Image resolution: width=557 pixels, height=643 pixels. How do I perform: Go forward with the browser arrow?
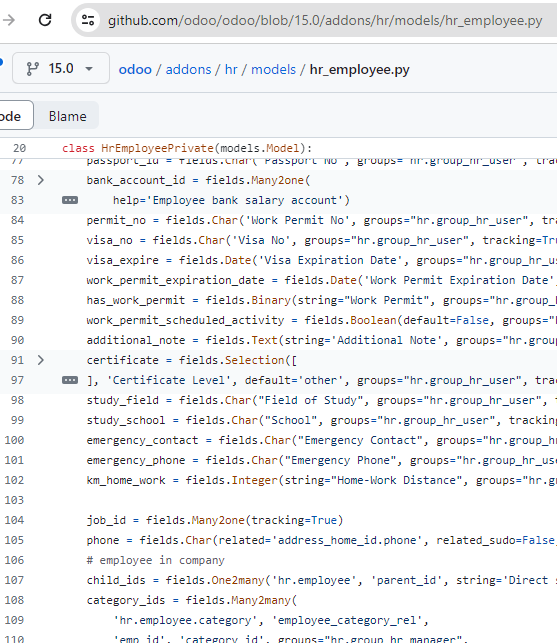pyautogui.click(x=8, y=20)
